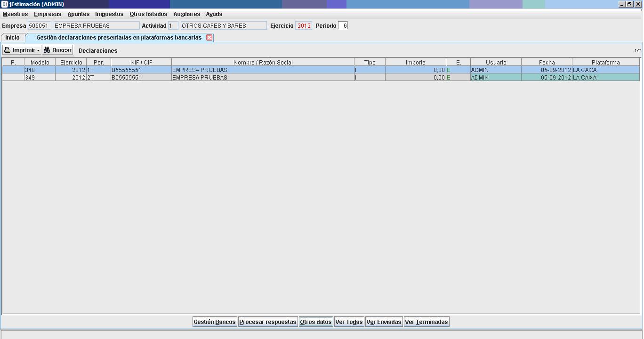Click the Plataforma column header

point(605,62)
